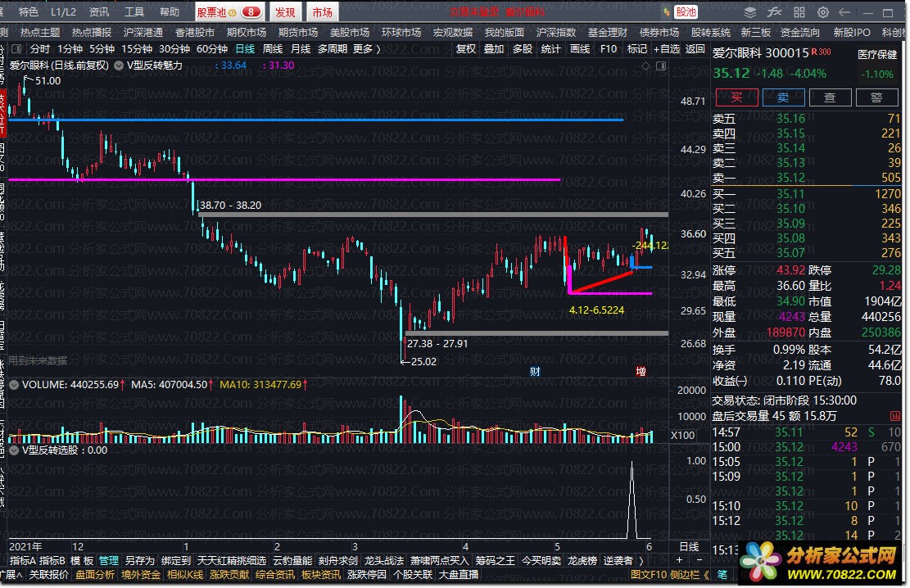Image resolution: width=910 pixels, height=588 pixels.
Task: Open the 资讯 menu
Action: [98, 11]
